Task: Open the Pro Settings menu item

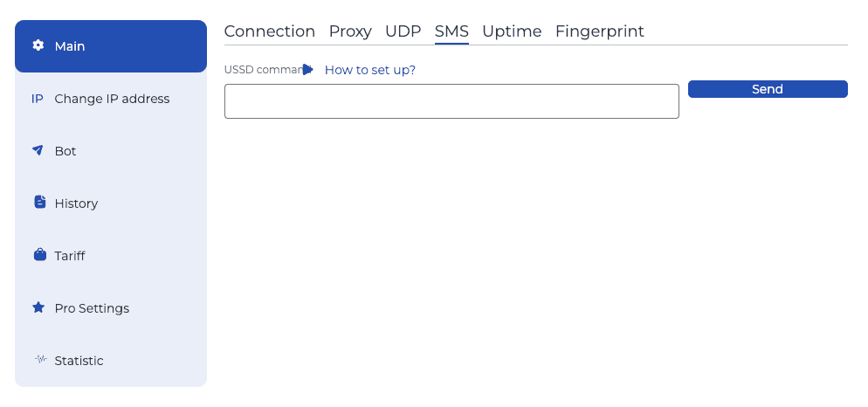Action: coord(92,308)
